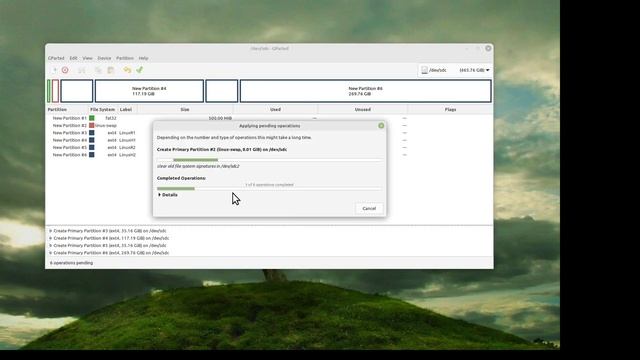Click the Copy partition toolbar icon
Viewport: 640px width, 360px height.
coord(98,70)
